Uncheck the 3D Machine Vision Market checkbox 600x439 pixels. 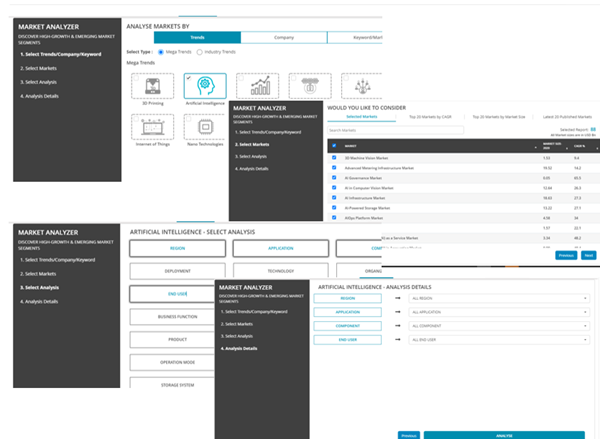click(334, 158)
